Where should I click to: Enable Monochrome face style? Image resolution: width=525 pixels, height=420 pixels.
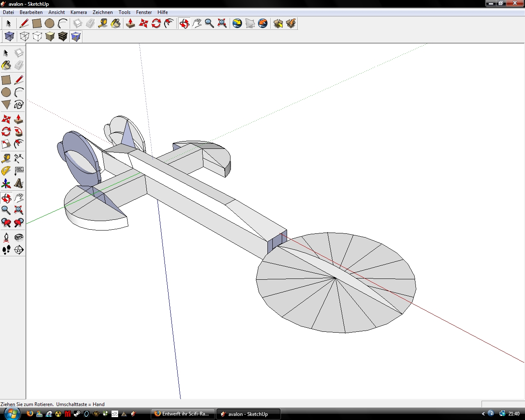[76, 37]
